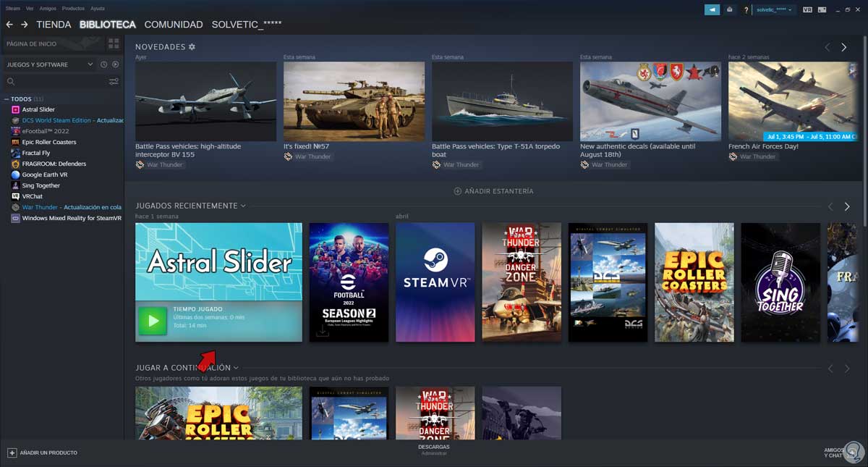
Task: Click the Añadir un producto plus icon
Action: click(12, 453)
